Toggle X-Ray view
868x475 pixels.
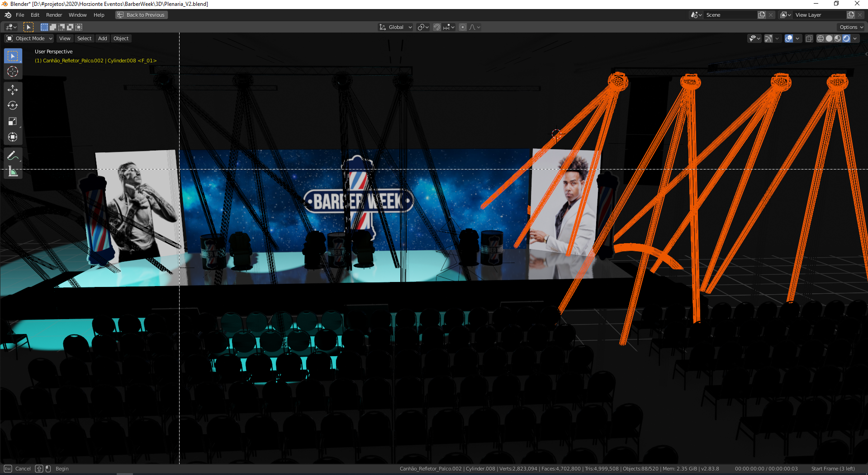[x=809, y=38]
